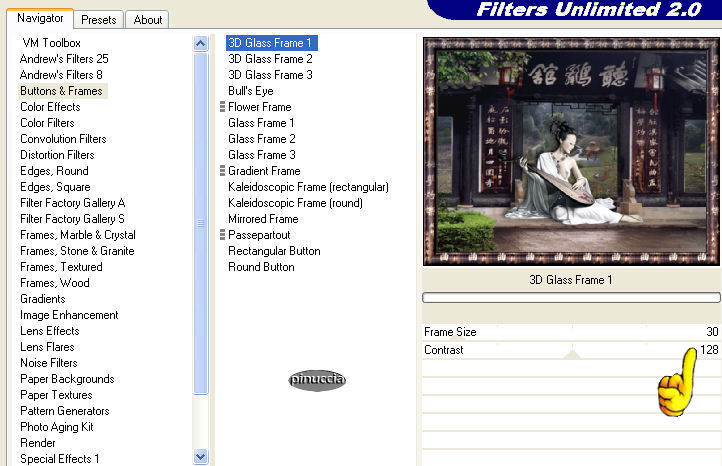Select Filter Factory Gallery A
This screenshot has height=466, width=722.
point(73,203)
